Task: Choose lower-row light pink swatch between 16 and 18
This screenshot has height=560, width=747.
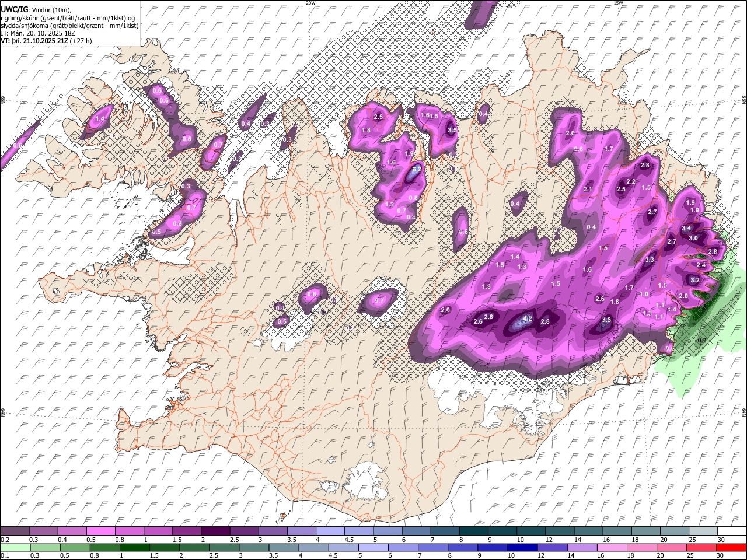Action: pyautogui.click(x=612, y=547)
